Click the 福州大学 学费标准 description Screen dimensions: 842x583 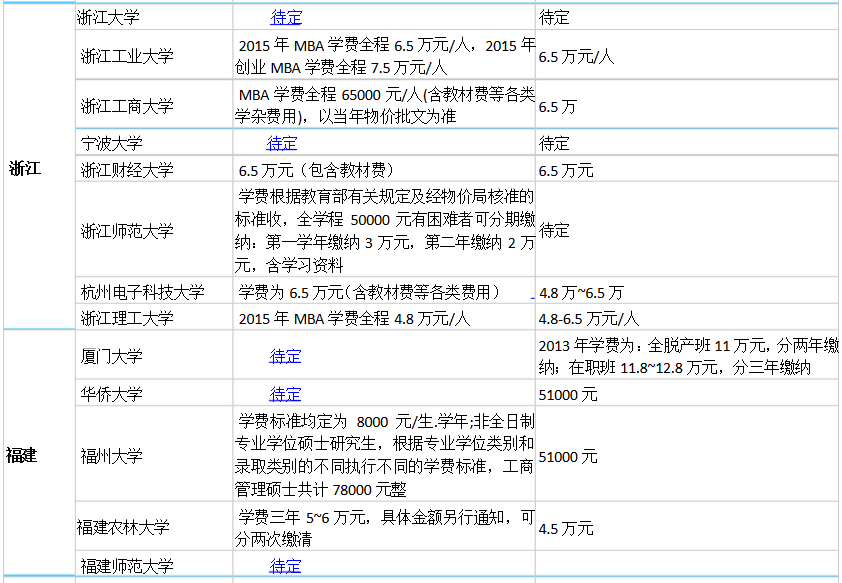[384, 455]
